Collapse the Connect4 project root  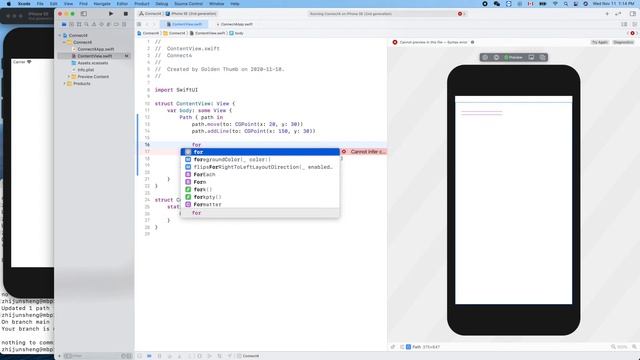point(60,36)
